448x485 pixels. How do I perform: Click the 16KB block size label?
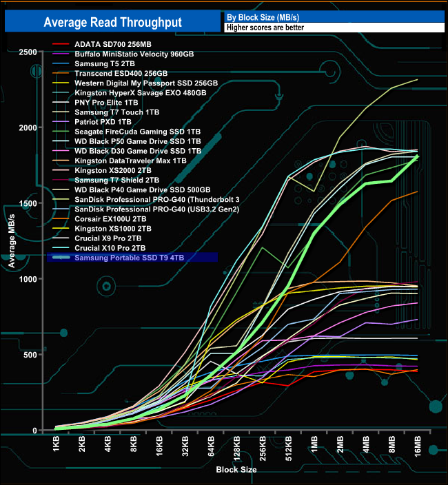click(159, 446)
